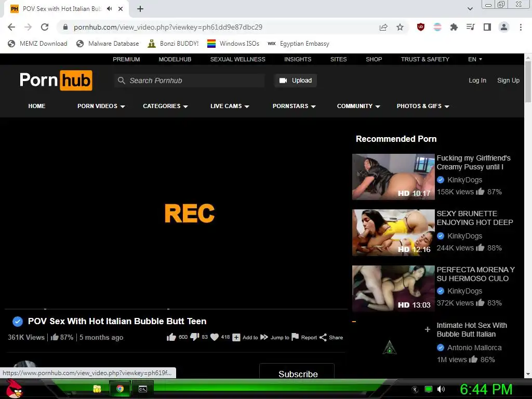
Task: View site info via the padlock icon
Action: (x=65, y=27)
